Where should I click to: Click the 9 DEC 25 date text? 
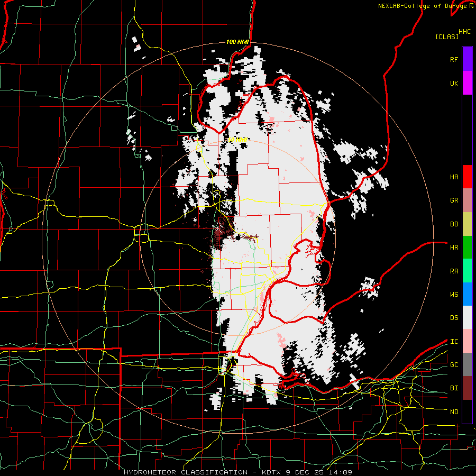[x=305, y=472]
